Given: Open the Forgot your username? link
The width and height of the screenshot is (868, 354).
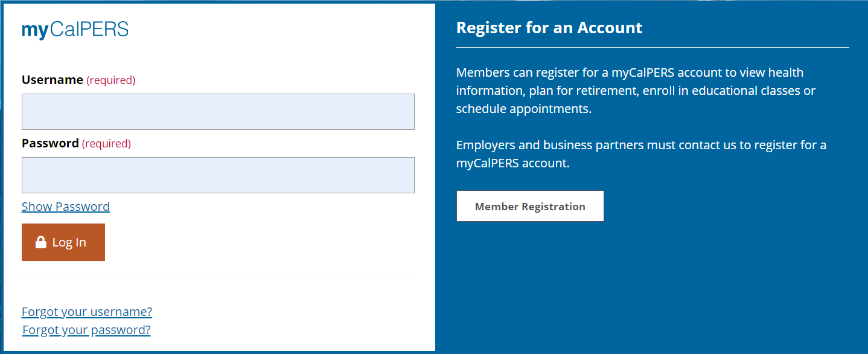Looking at the screenshot, I should tap(87, 312).
